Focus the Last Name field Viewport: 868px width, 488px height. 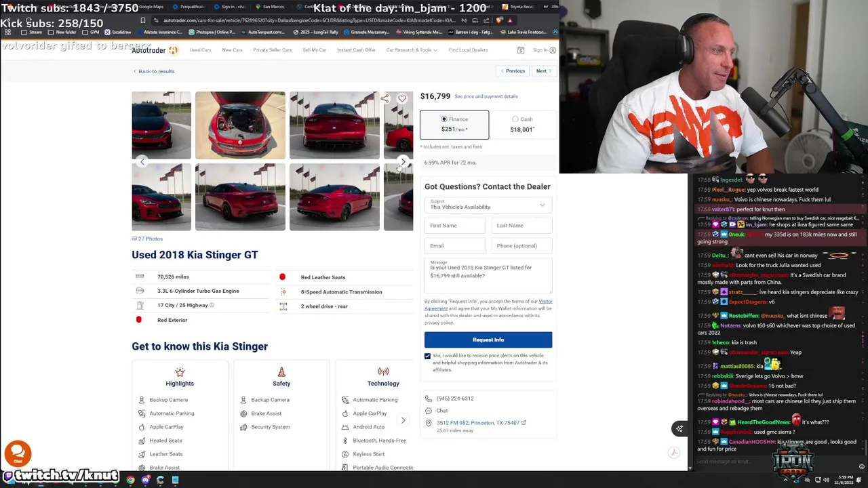[521, 226]
